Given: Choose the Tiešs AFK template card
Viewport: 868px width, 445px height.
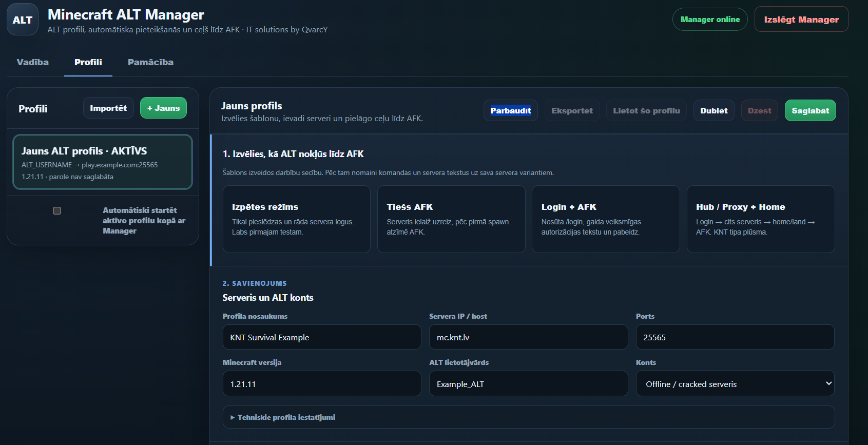Looking at the screenshot, I should coord(451,219).
